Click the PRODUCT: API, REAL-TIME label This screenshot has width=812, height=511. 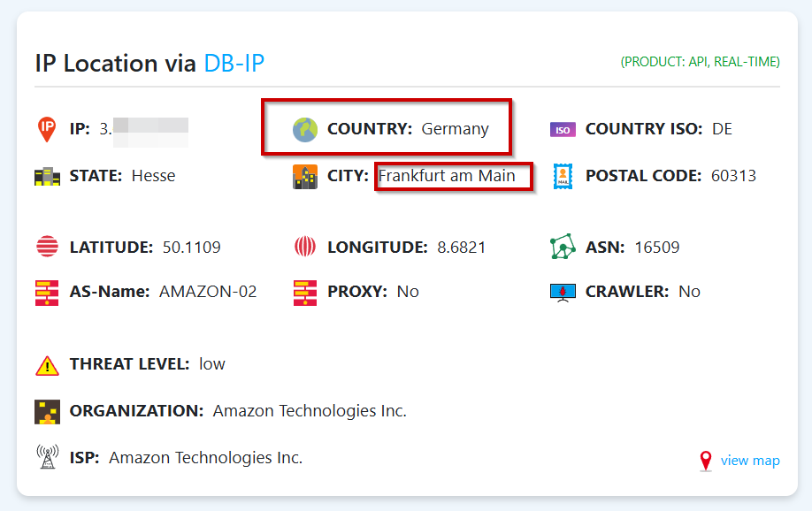701,62
